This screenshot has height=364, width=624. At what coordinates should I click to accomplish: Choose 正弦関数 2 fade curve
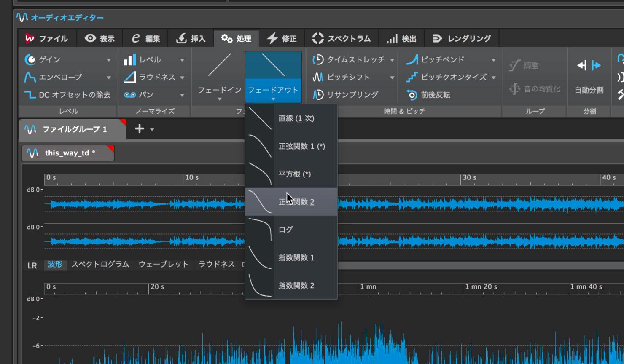(291, 202)
